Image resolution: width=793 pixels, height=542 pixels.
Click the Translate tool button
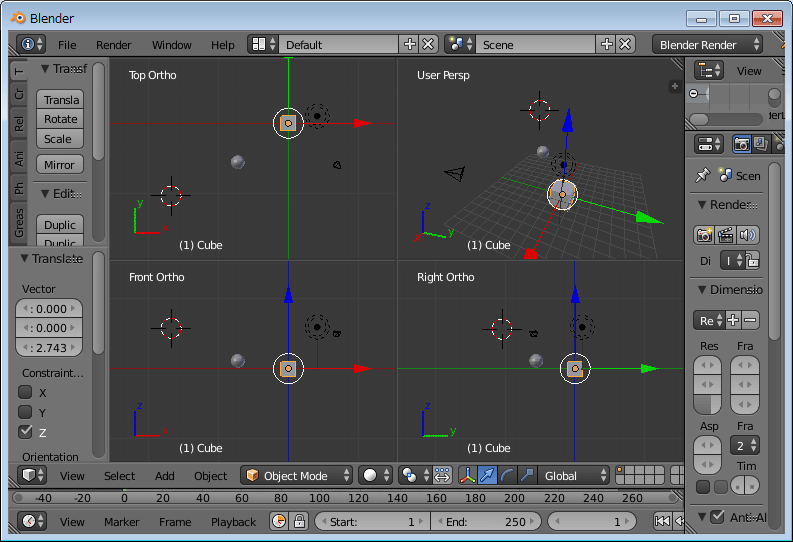pos(60,100)
